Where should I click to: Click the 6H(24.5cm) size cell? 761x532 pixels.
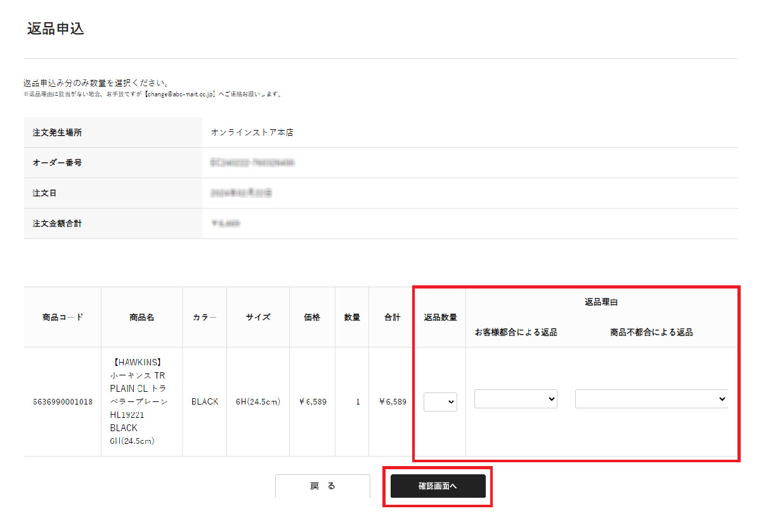point(257,401)
